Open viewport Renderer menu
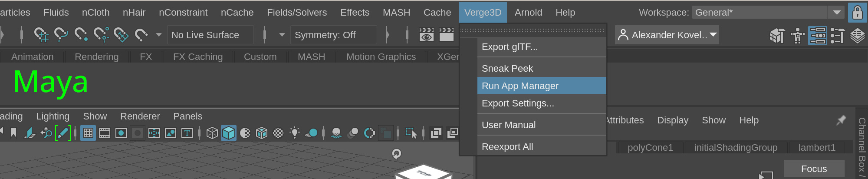The image size is (868, 179). (x=140, y=116)
